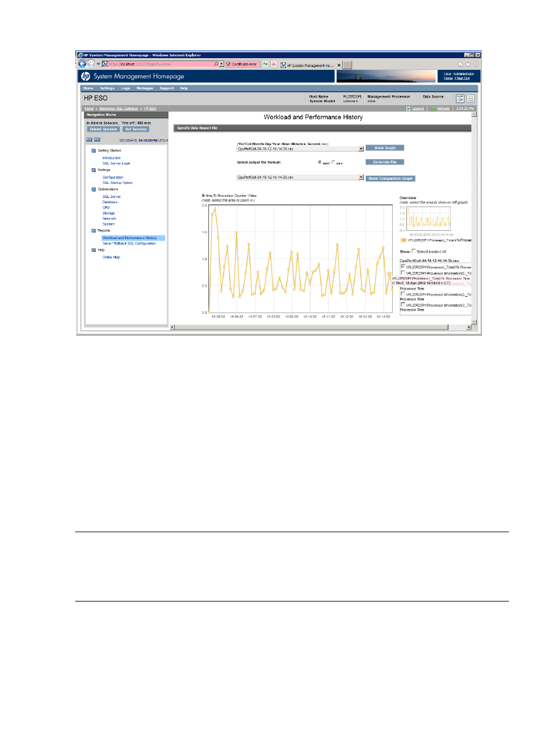The image size is (560, 746).
Task: Select the xml output format radio
Action: point(320,162)
